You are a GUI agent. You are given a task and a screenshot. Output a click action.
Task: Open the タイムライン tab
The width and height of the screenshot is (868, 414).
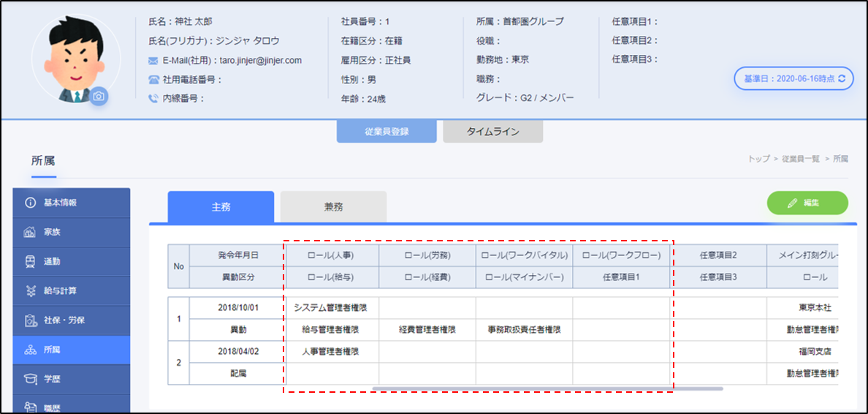[x=492, y=132]
